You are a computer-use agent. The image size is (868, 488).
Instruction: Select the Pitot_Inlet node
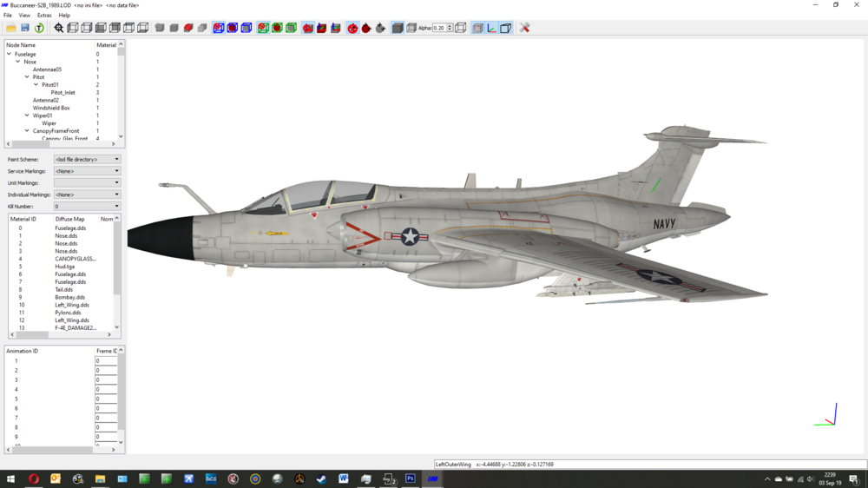tap(62, 93)
